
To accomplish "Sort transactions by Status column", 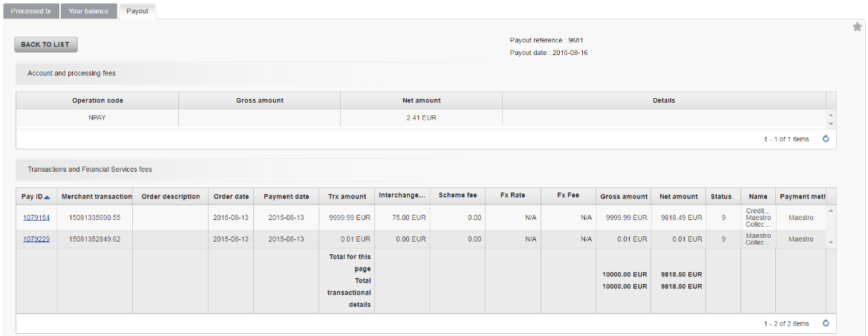I will pyautogui.click(x=721, y=197).
